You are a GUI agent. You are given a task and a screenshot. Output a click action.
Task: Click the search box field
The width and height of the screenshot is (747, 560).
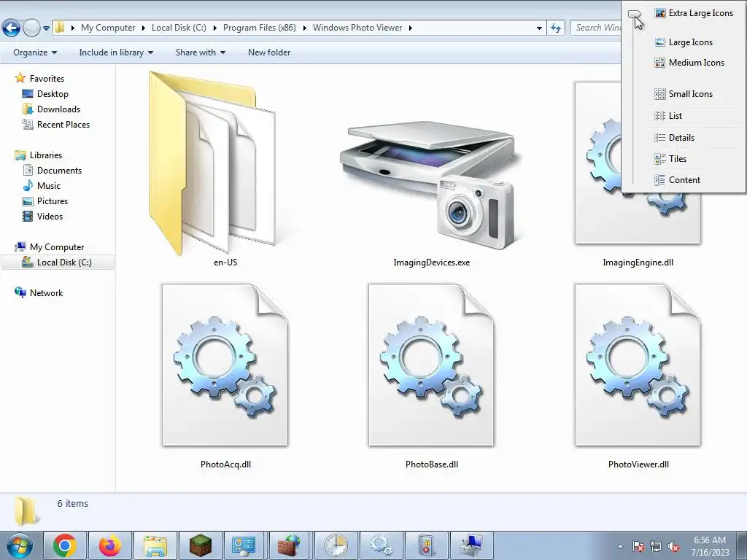[596, 28]
